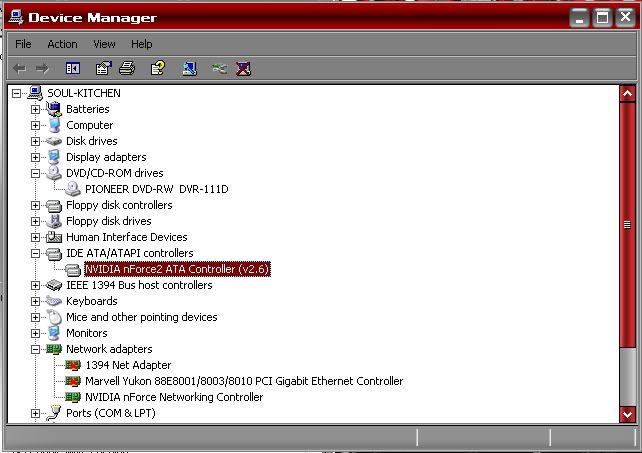
Task: Click the Update driver toolbar icon
Action: pyautogui.click(x=219, y=68)
